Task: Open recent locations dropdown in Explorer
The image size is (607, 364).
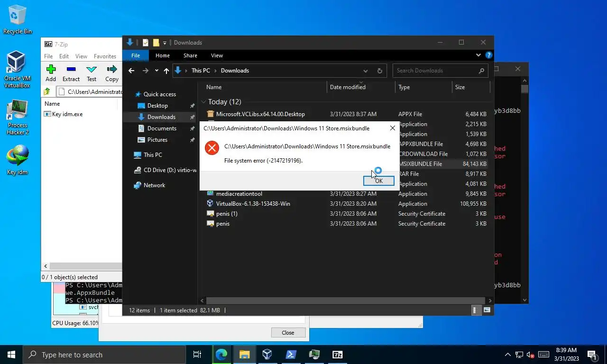Action: (x=156, y=71)
